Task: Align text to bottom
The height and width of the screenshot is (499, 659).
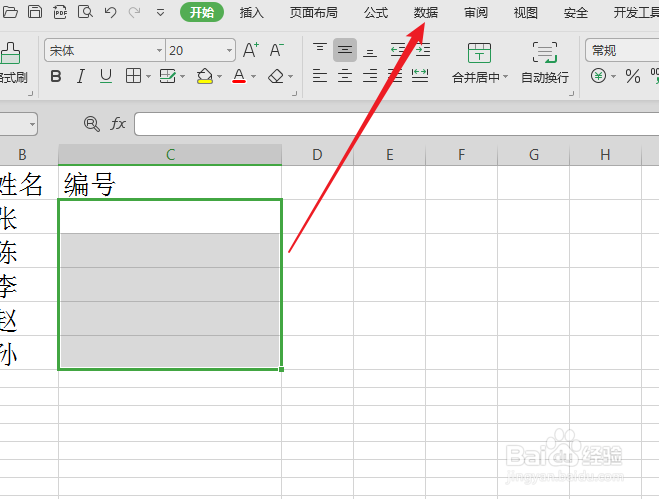Action: 370,51
